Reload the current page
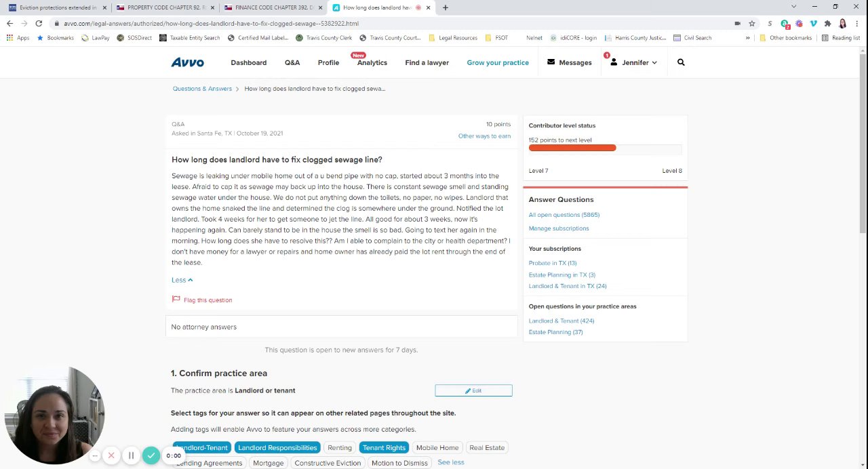868x469 pixels. point(39,23)
